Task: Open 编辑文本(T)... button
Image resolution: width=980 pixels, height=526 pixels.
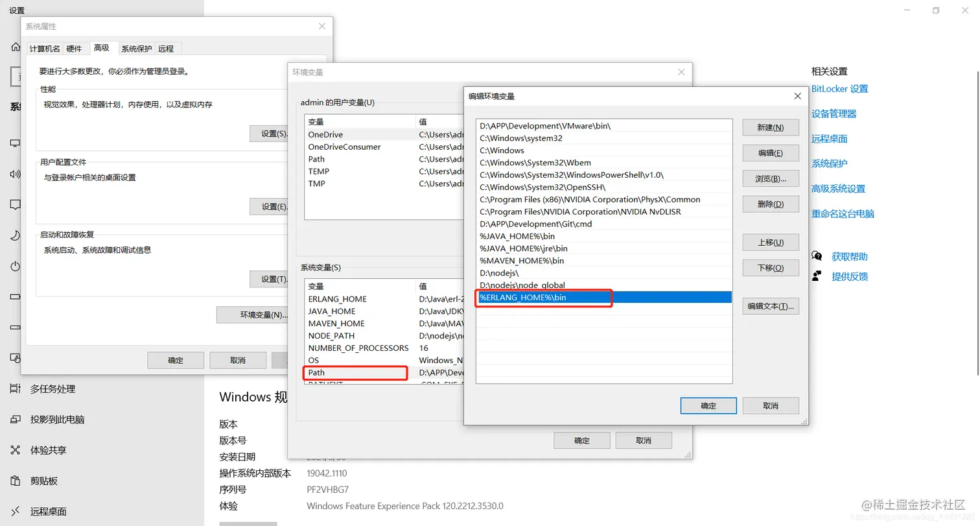Action: tap(770, 306)
